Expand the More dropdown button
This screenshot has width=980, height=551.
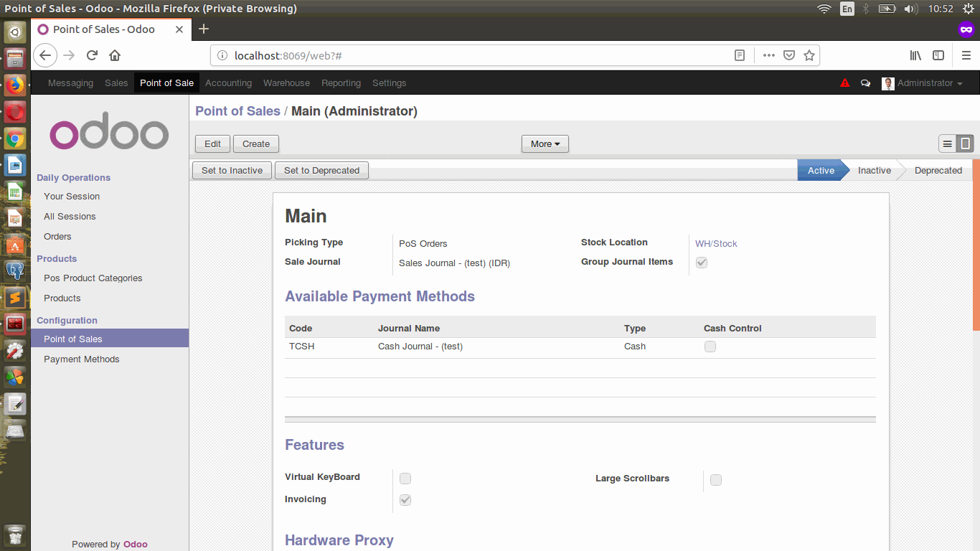click(x=545, y=144)
